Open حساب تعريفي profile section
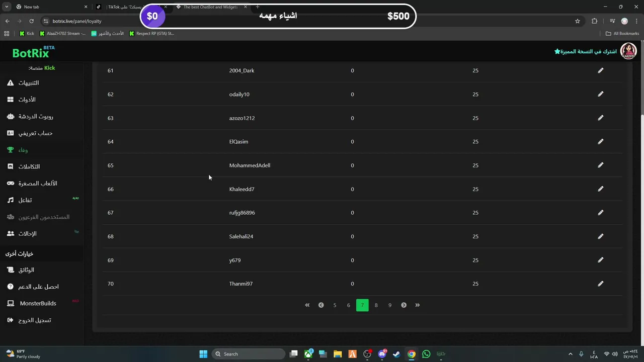This screenshot has height=362, width=644. tap(30, 133)
